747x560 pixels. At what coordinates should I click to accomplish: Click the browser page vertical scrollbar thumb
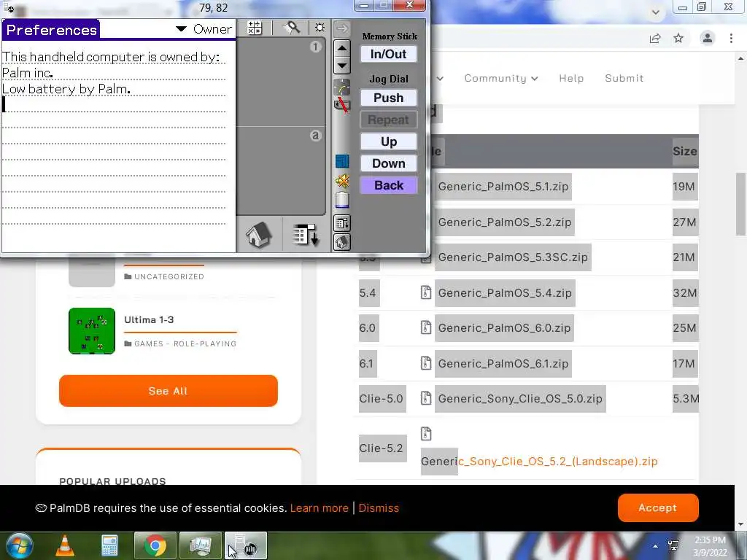[x=741, y=204]
